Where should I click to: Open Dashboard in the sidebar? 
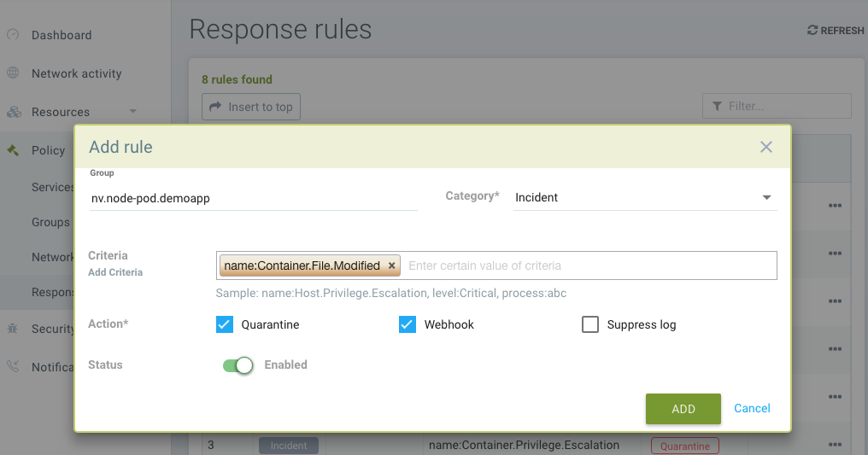pyautogui.click(x=62, y=35)
